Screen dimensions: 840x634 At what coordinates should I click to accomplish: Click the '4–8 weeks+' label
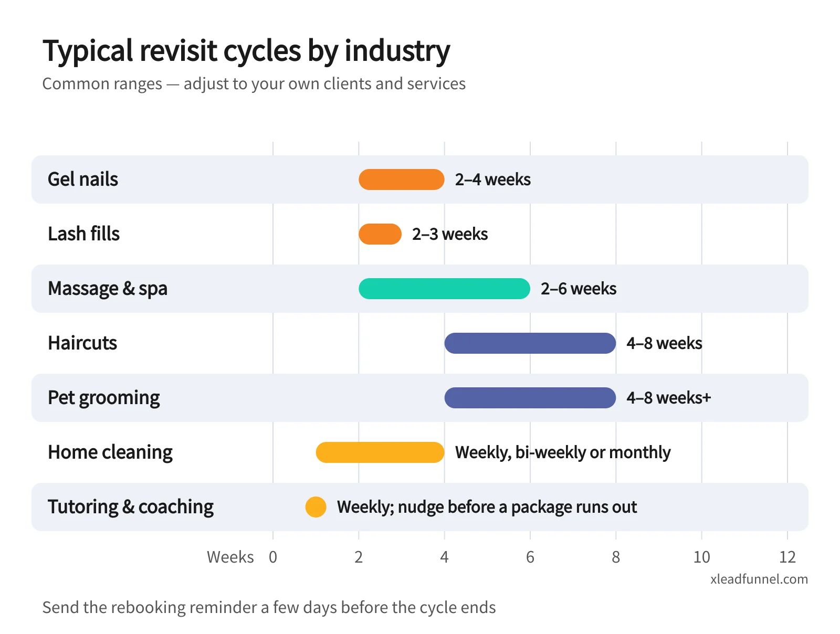pos(669,398)
